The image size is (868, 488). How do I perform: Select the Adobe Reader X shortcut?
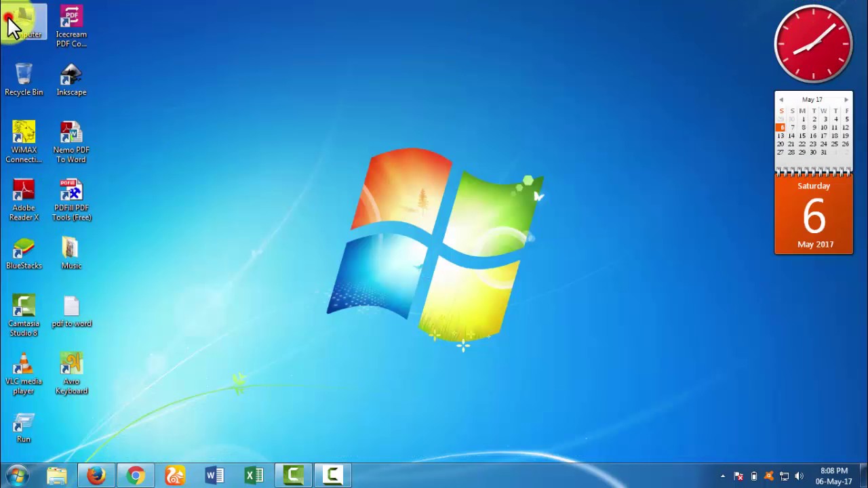point(24,200)
